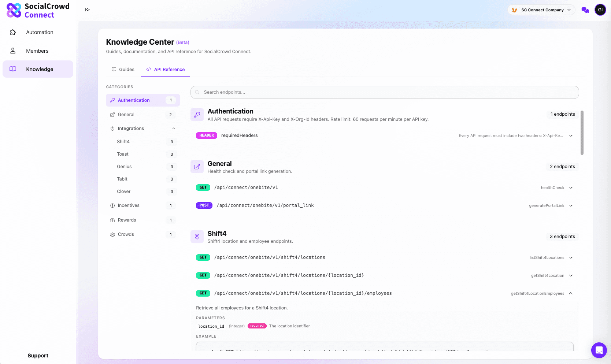The image size is (611, 364).
Task: Click the Rewards gift icon
Action: click(112, 220)
